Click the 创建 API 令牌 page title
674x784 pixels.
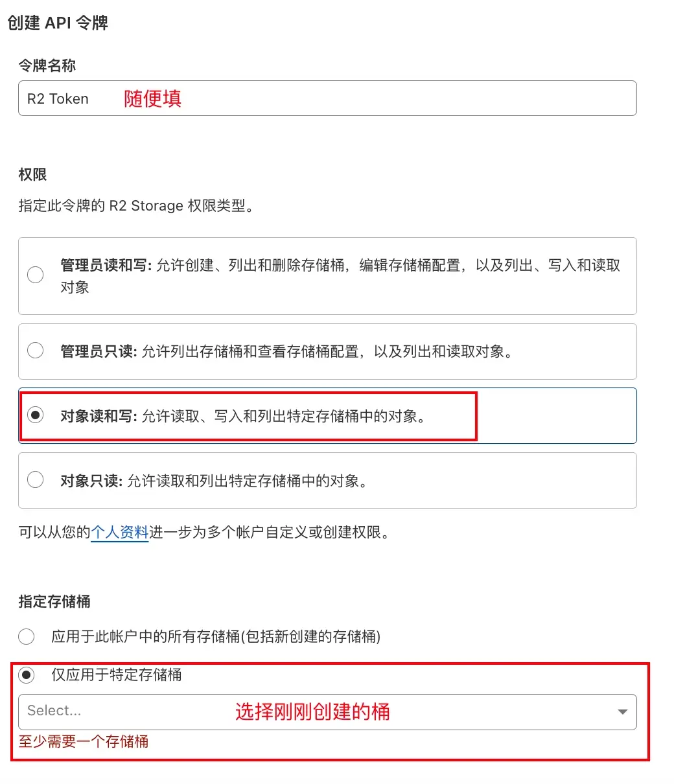pos(58,23)
